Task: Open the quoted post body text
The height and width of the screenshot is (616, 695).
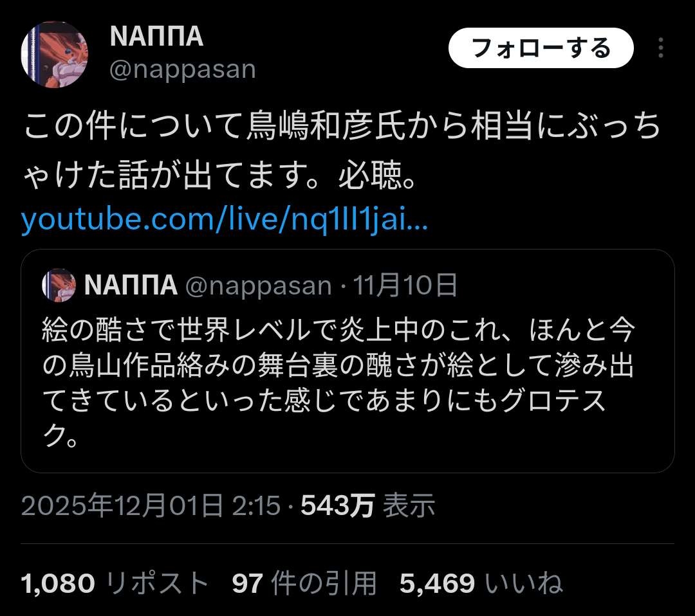Action: 338,383
